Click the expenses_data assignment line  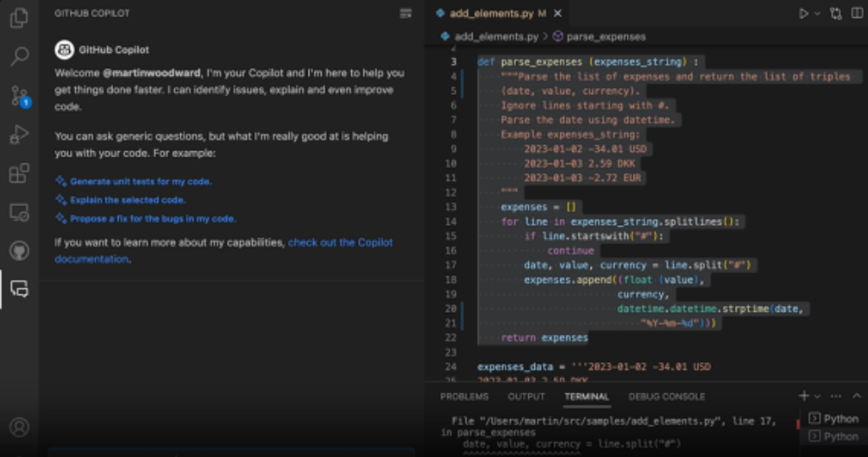click(594, 367)
